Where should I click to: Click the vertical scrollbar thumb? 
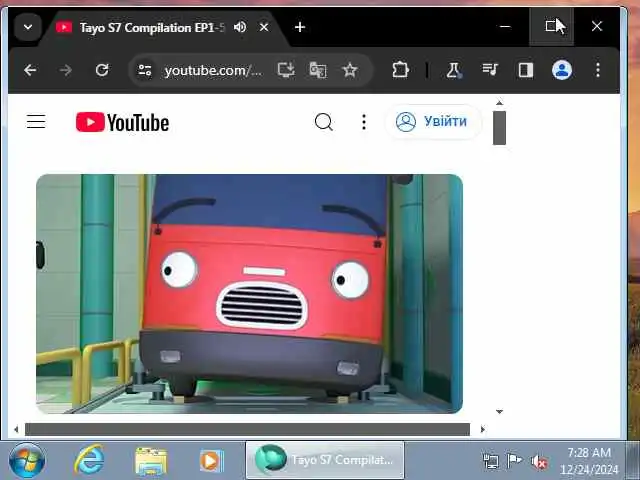[499, 127]
